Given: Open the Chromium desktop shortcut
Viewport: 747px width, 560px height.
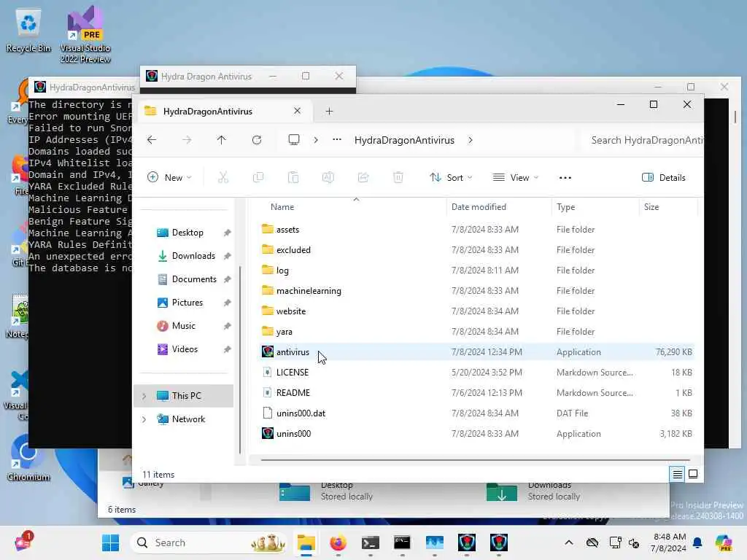Looking at the screenshot, I should (28, 458).
